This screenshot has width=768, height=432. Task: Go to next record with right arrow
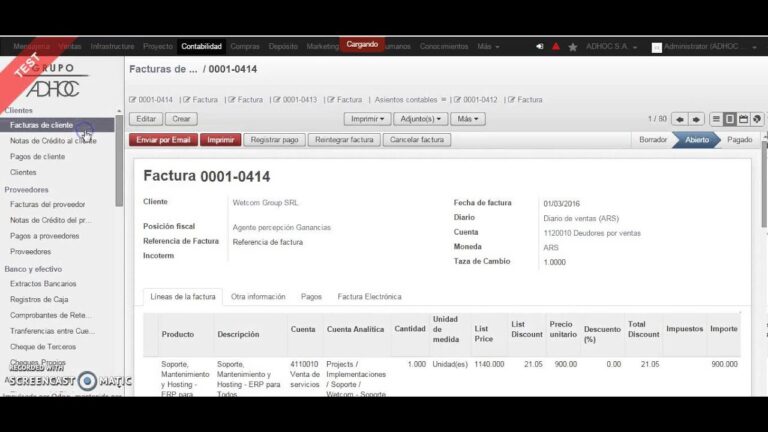point(696,119)
